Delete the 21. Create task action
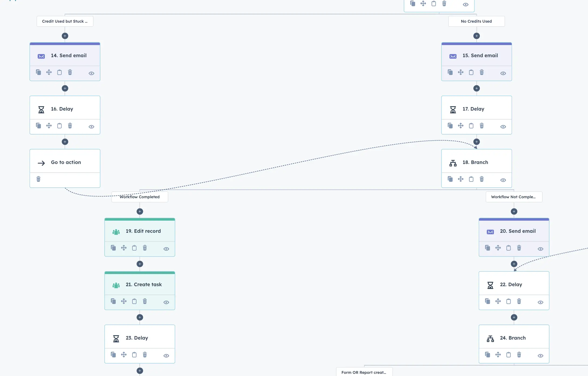 tap(145, 301)
